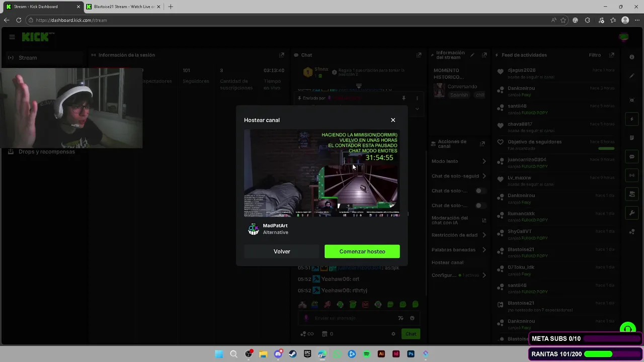
Task: Click the browser address bar
Action: (287, 20)
